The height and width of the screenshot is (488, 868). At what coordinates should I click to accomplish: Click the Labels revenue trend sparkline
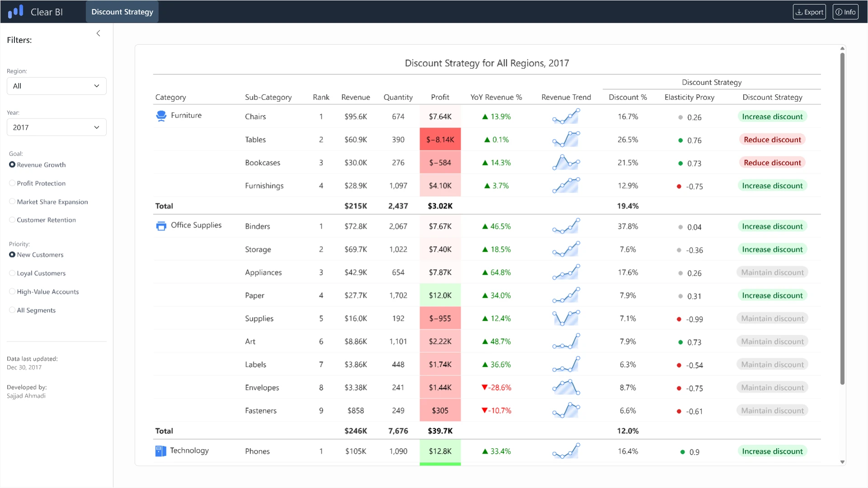566,365
